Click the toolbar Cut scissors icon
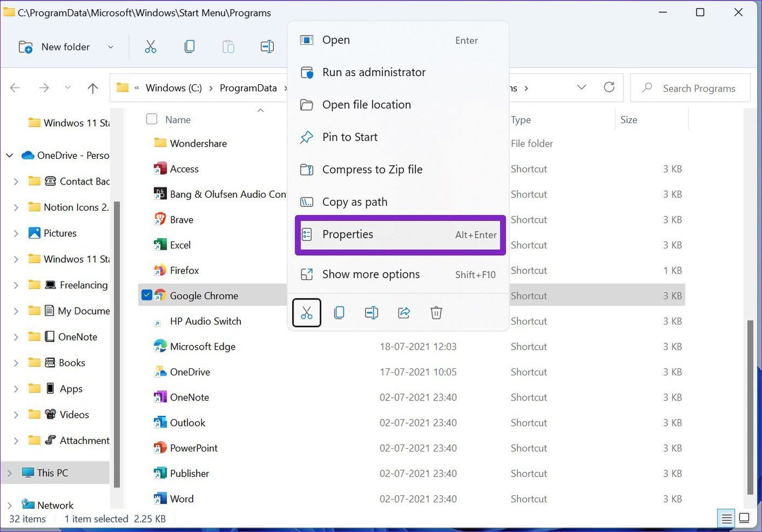The height and width of the screenshot is (532, 762). pyautogui.click(x=151, y=47)
